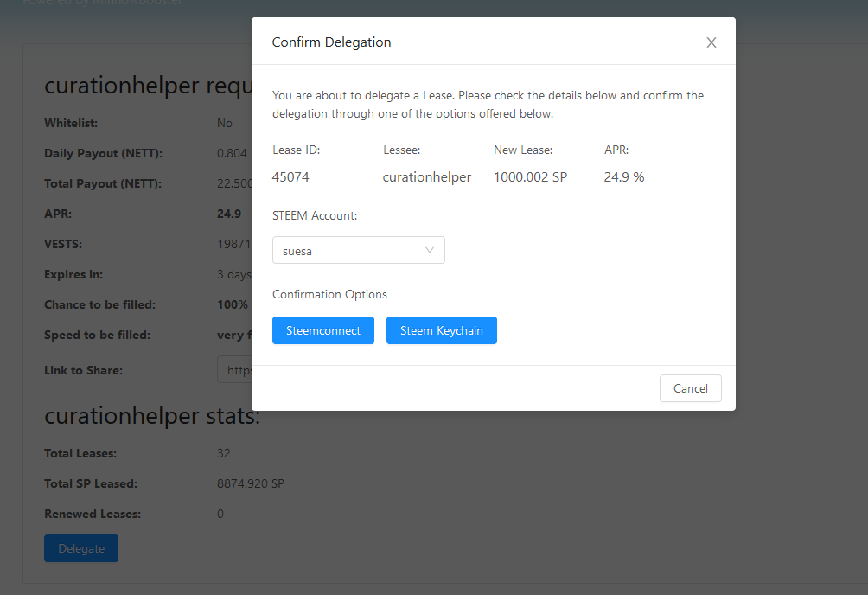Click the curationhelper stats heading
Viewport: 868px width, 595px height.
[x=152, y=416]
